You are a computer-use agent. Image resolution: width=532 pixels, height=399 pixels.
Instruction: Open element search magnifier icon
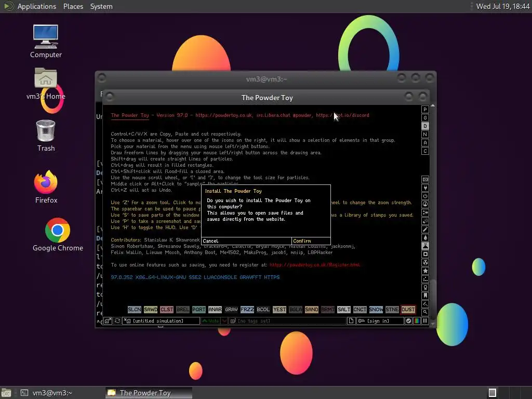click(x=425, y=312)
